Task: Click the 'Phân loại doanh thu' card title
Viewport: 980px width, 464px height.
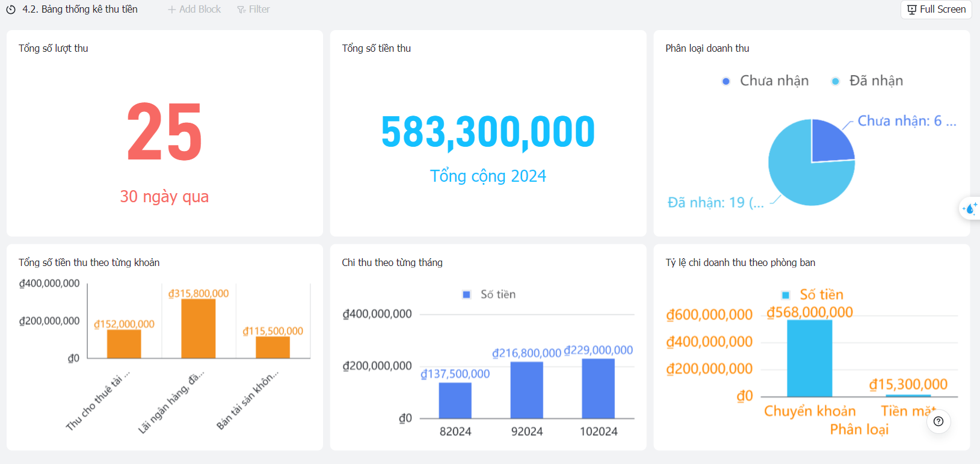Action: (707, 48)
